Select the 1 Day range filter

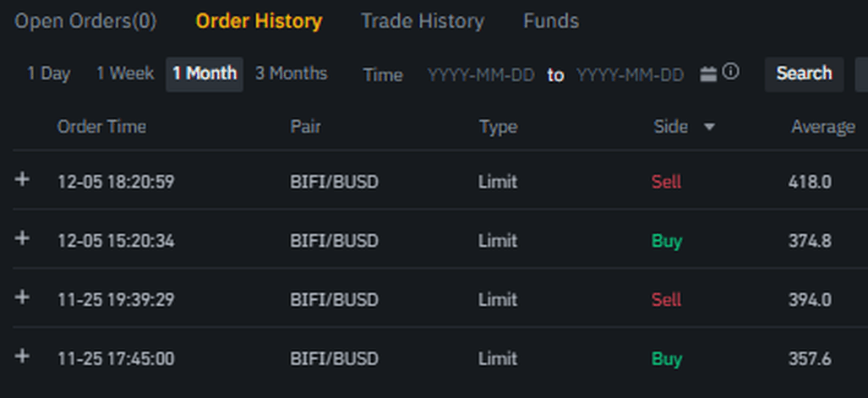(48, 74)
